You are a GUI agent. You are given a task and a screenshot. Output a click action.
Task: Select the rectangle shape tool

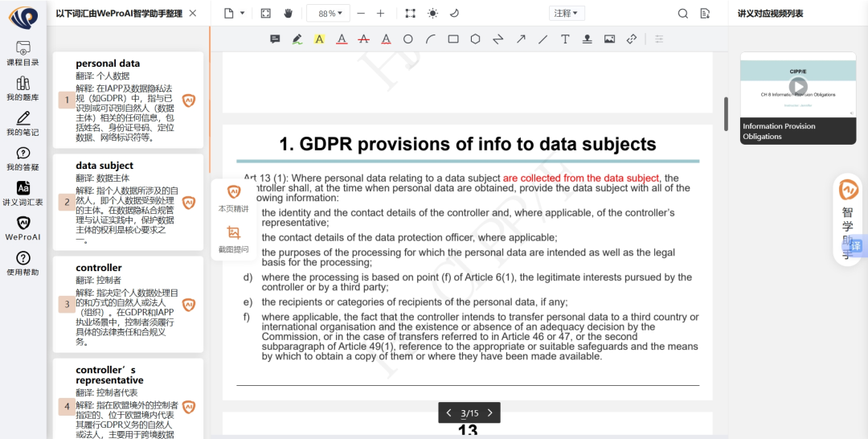tap(453, 39)
